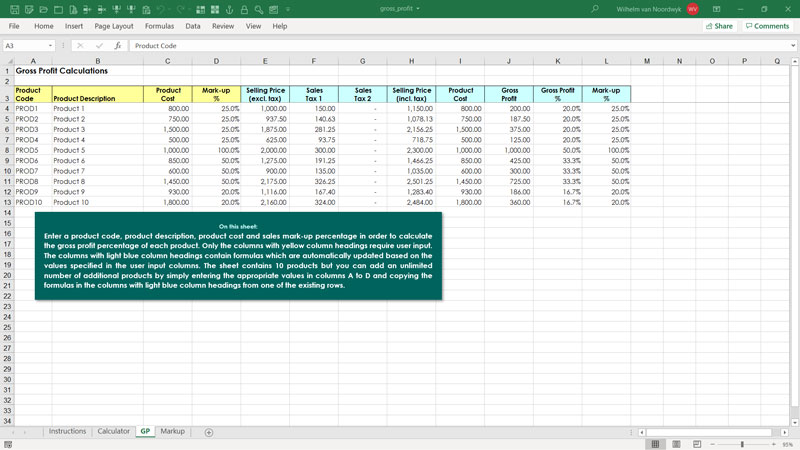
Task: Switch to Normal view
Action: (x=655, y=444)
